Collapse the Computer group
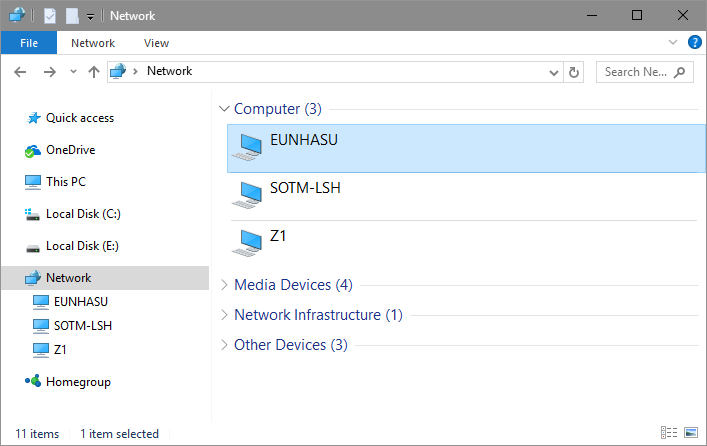 tap(223, 109)
